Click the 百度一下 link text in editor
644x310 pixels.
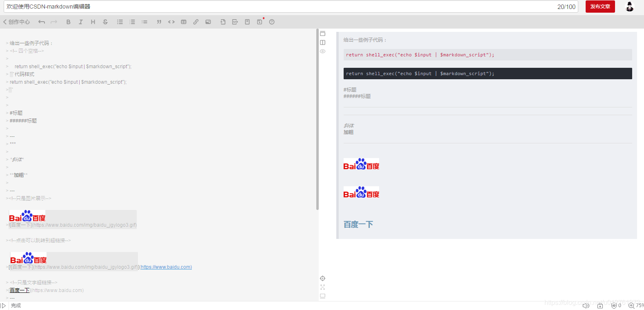pyautogui.click(x=20, y=290)
